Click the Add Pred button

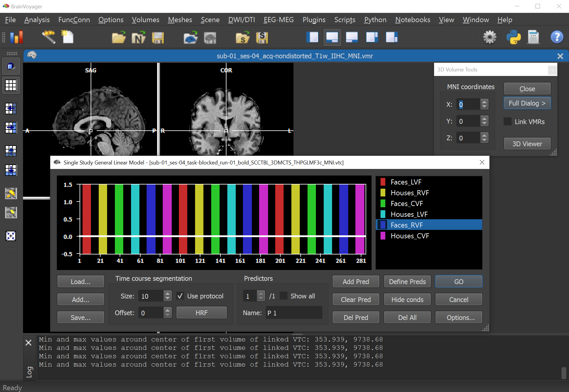coord(356,282)
